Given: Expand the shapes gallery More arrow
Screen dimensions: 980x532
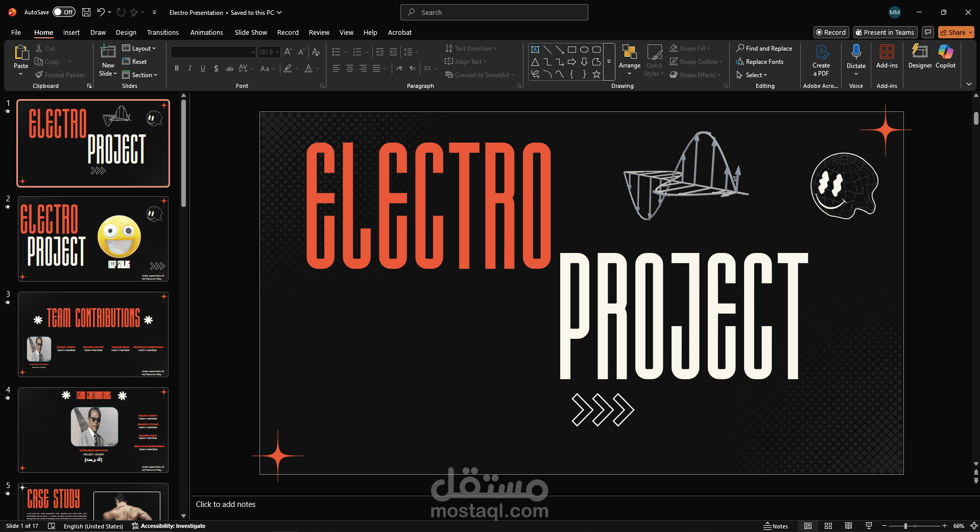Looking at the screenshot, I should [609, 62].
